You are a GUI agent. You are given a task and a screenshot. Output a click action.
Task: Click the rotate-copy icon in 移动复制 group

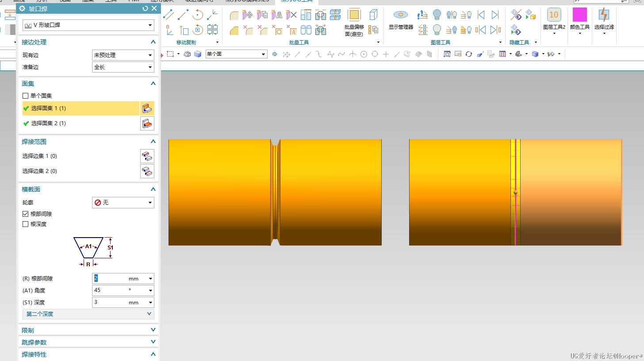click(198, 15)
